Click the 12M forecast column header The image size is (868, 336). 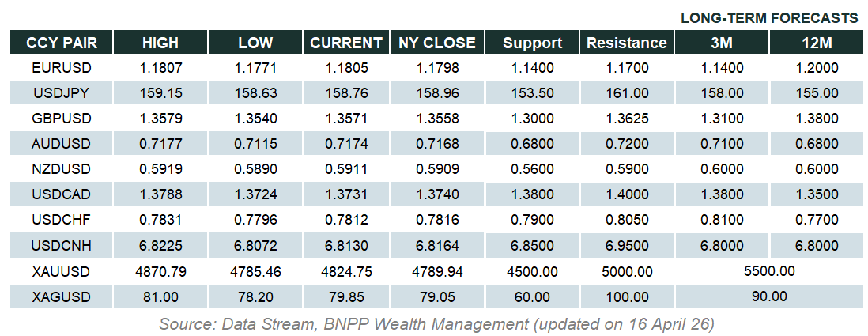point(816,43)
